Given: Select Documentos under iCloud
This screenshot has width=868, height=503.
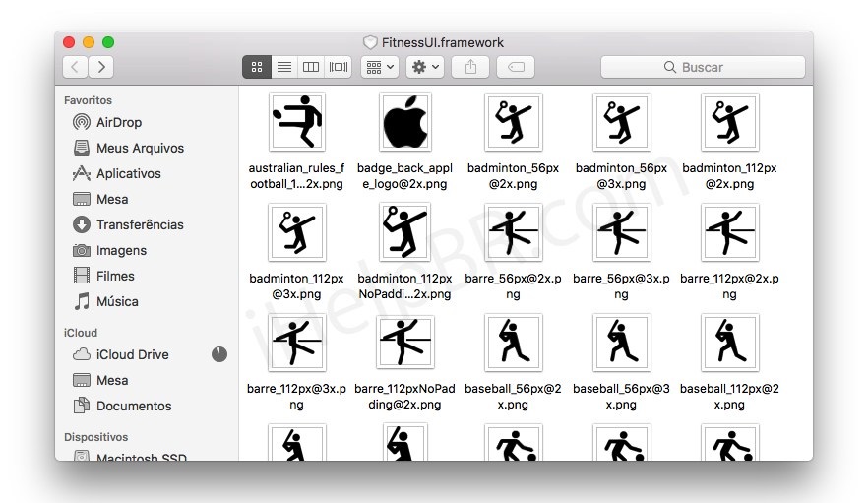Looking at the screenshot, I should [133, 406].
